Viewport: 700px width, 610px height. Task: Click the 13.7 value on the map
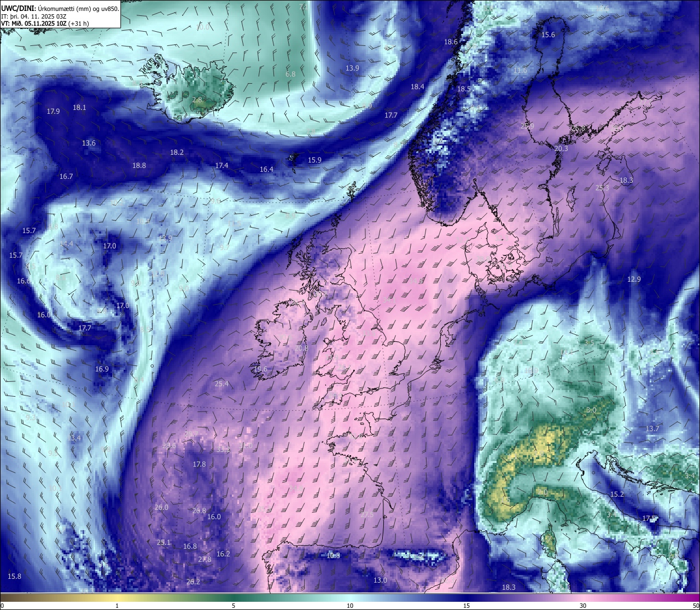coord(652,429)
